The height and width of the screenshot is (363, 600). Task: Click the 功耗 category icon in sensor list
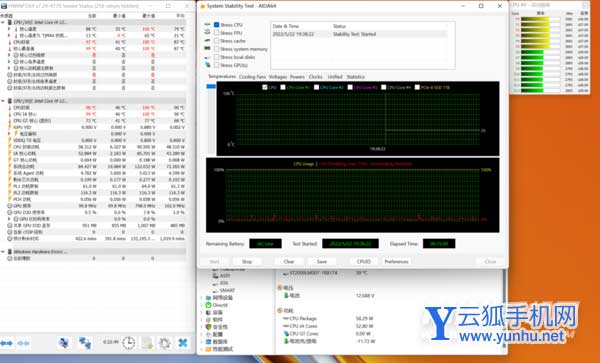point(280,311)
